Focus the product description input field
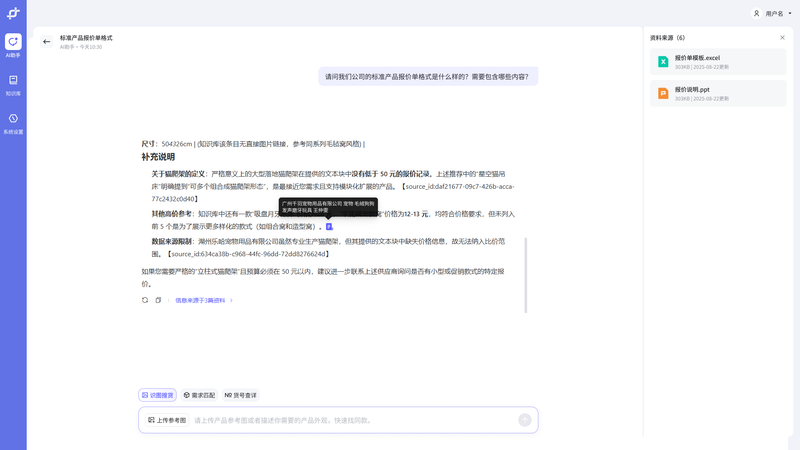 coord(353,420)
